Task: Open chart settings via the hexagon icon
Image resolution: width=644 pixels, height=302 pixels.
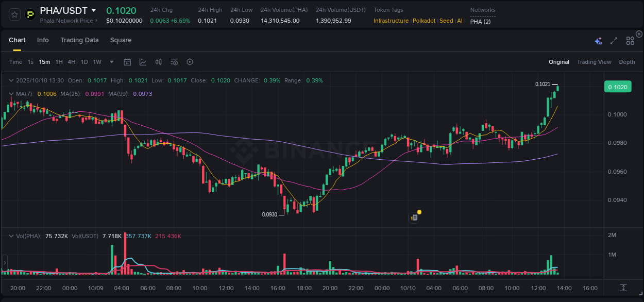Action: tap(190, 62)
